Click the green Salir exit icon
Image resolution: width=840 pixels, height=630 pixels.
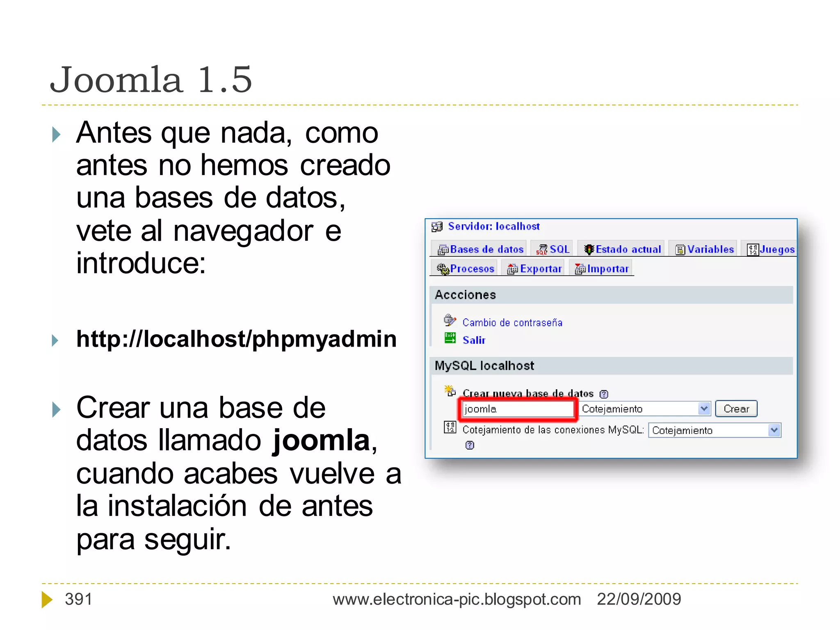(x=450, y=338)
